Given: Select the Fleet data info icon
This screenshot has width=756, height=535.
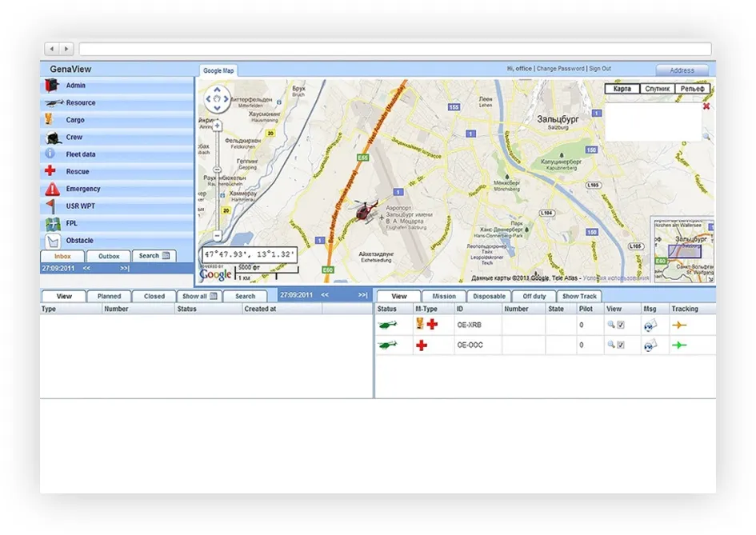Looking at the screenshot, I should [x=50, y=154].
